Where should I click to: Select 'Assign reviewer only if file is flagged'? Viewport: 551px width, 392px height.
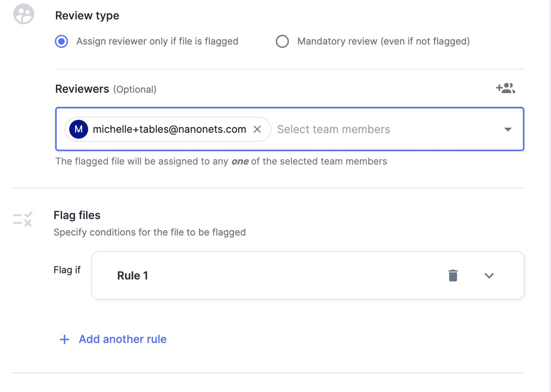tap(61, 41)
